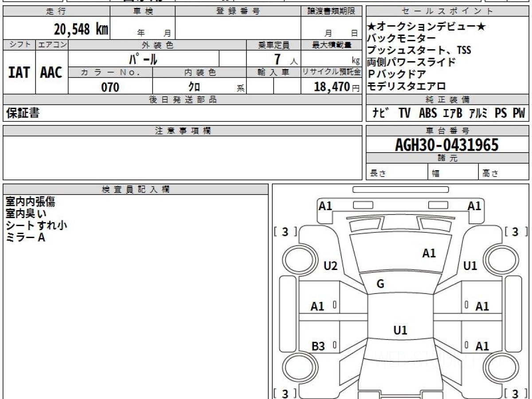Select the recycle deposit 18,470円
Viewport: 532px width, 399px height.
[x=336, y=87]
